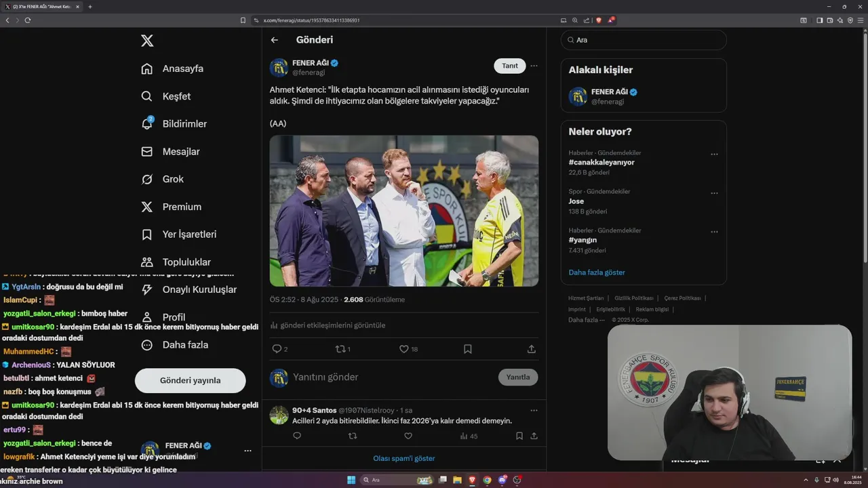Open Discord from the taskbar
This screenshot has width=868, height=488.
tap(502, 480)
